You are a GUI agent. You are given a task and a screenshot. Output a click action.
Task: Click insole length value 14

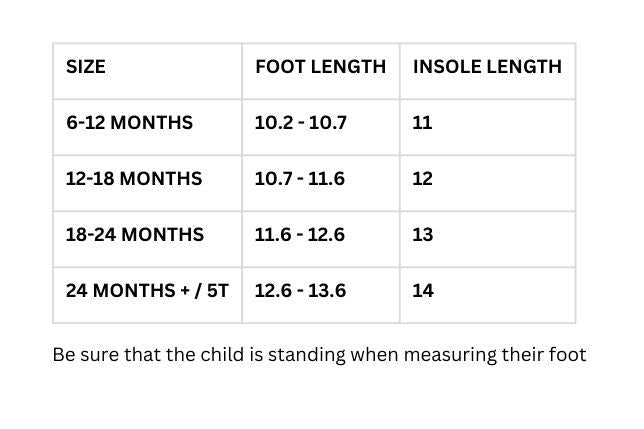click(x=422, y=292)
